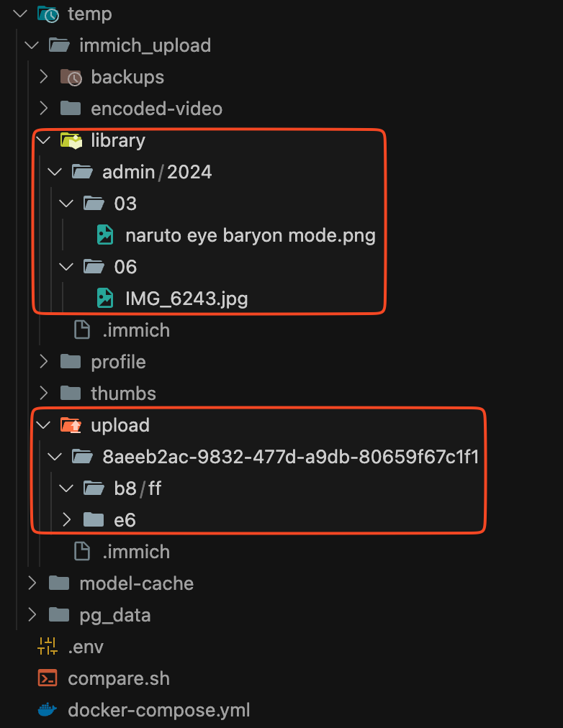Screen dimensions: 563x728
Task: Click the yellow library folder icon
Action: click(x=71, y=140)
